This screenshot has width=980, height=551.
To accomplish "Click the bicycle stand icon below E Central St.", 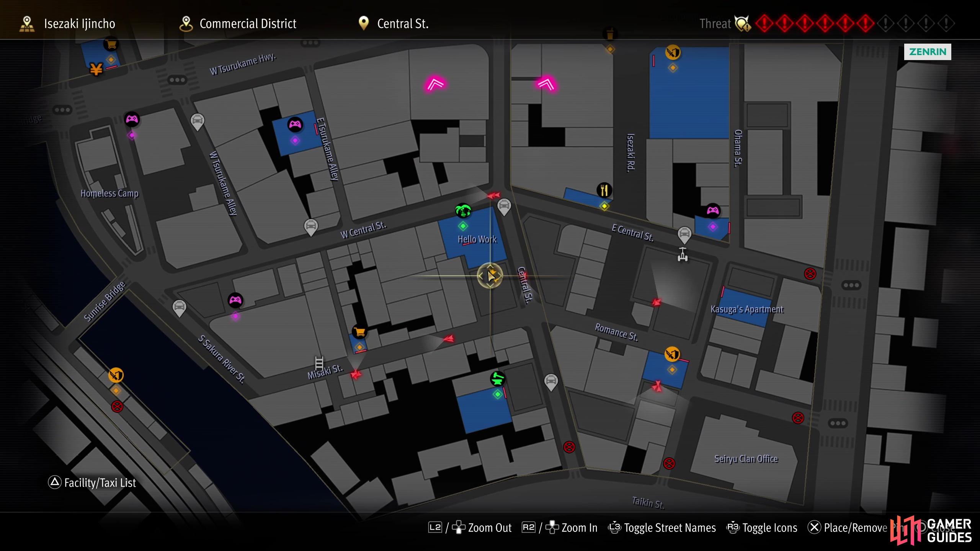I will 683,254.
